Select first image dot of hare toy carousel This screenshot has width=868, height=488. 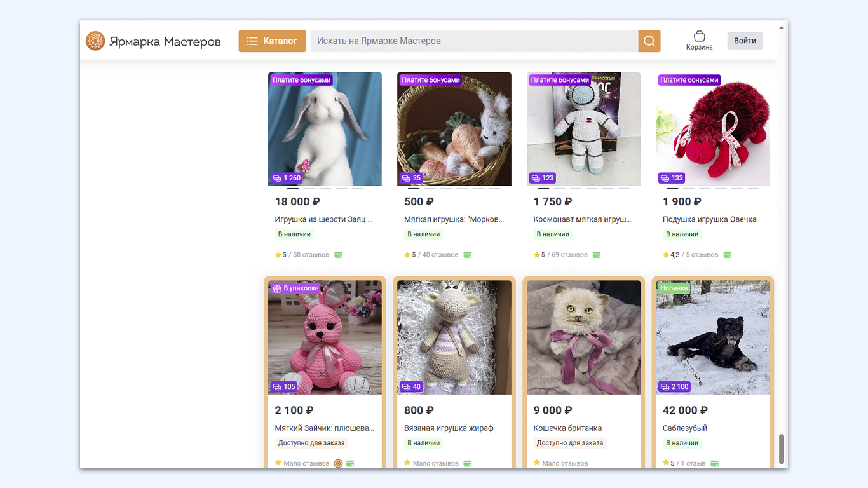coord(293,188)
